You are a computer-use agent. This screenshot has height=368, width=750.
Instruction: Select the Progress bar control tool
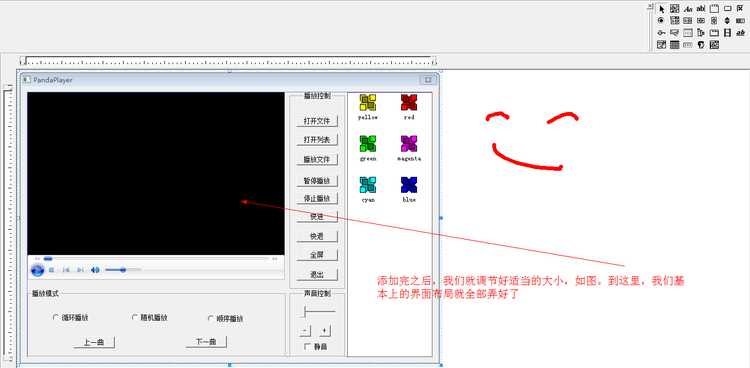tap(740, 21)
